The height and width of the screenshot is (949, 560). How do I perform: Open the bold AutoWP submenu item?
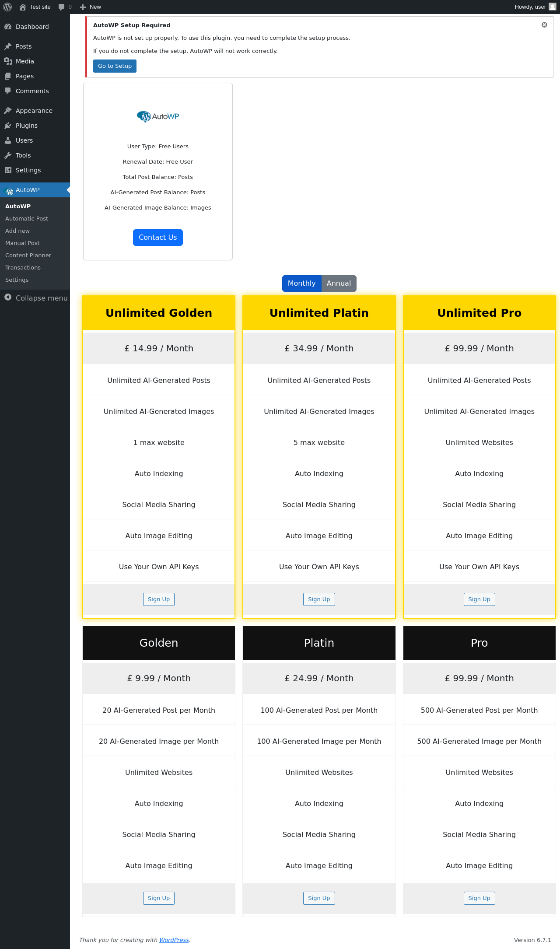point(18,207)
